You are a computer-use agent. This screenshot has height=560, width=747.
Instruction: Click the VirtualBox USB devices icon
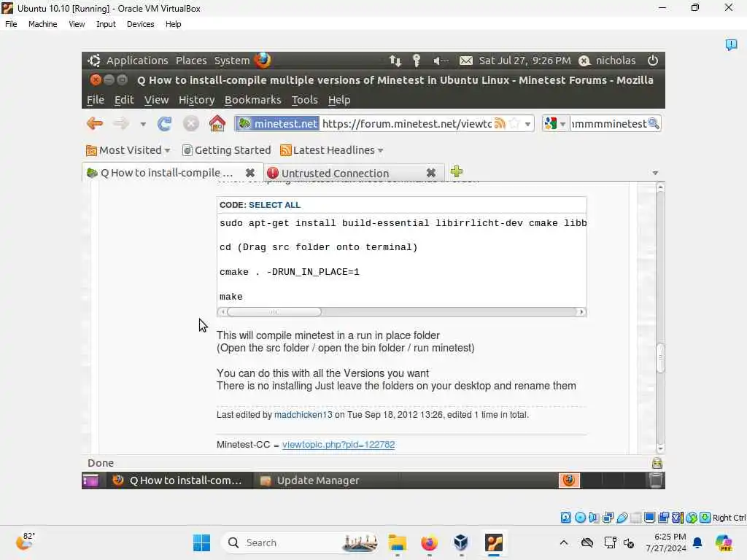coord(622,518)
